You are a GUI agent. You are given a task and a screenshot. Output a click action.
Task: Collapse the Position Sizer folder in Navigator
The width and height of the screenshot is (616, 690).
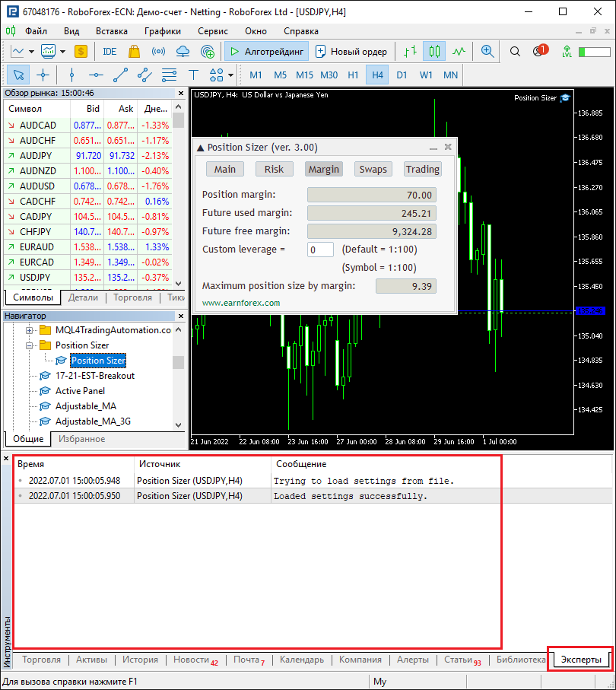tap(29, 345)
